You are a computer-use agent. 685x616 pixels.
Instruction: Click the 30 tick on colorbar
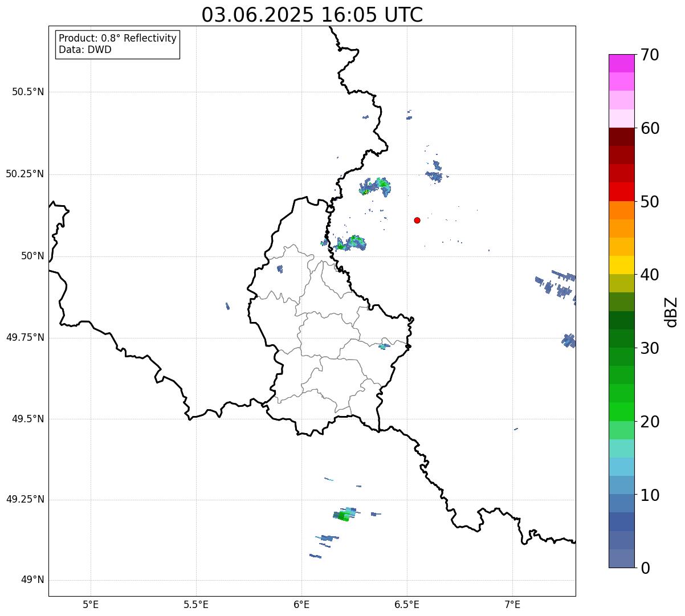point(650,348)
